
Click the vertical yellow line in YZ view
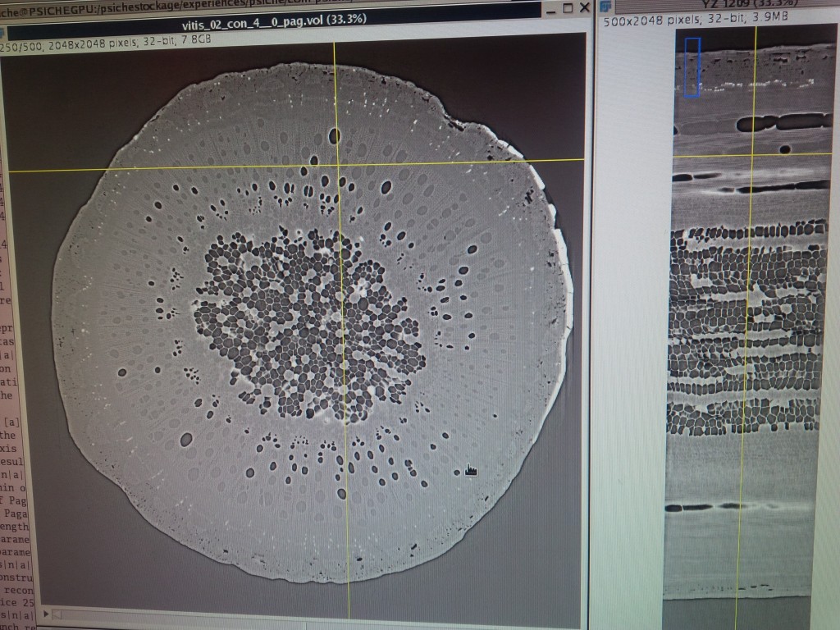tap(746, 369)
